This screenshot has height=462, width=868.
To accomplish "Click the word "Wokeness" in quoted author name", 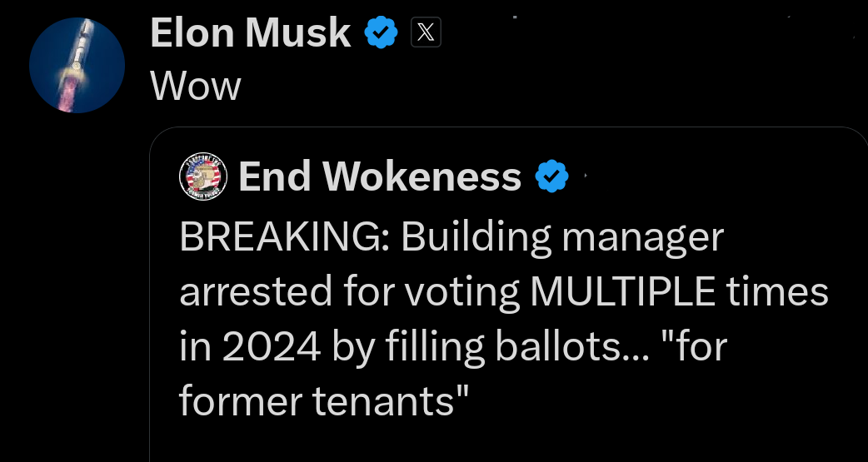I will click(x=422, y=176).
